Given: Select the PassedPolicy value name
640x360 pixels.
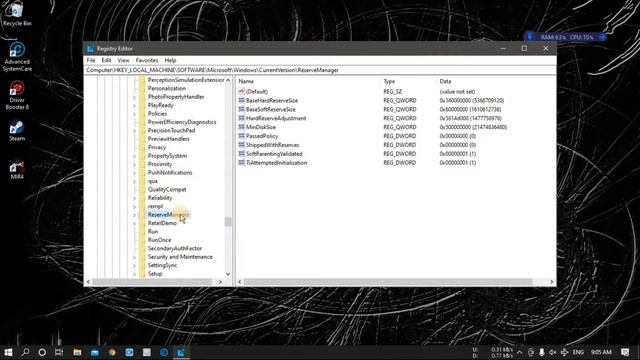Looking at the screenshot, I should (x=262, y=136).
